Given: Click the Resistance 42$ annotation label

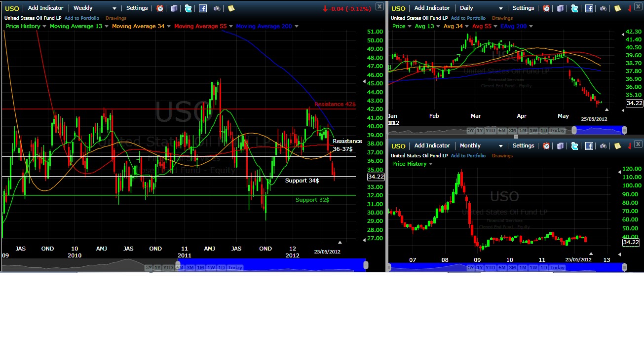Looking at the screenshot, I should [x=335, y=105].
